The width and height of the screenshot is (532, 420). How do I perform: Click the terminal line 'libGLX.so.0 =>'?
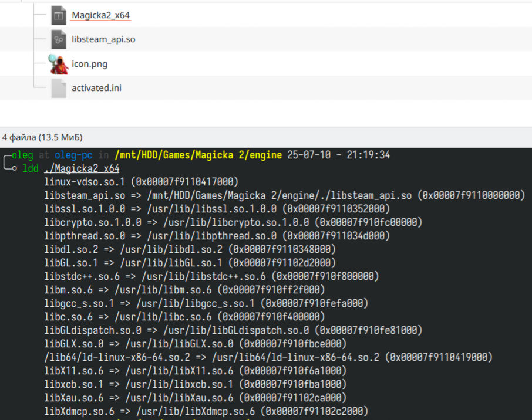click(196, 344)
